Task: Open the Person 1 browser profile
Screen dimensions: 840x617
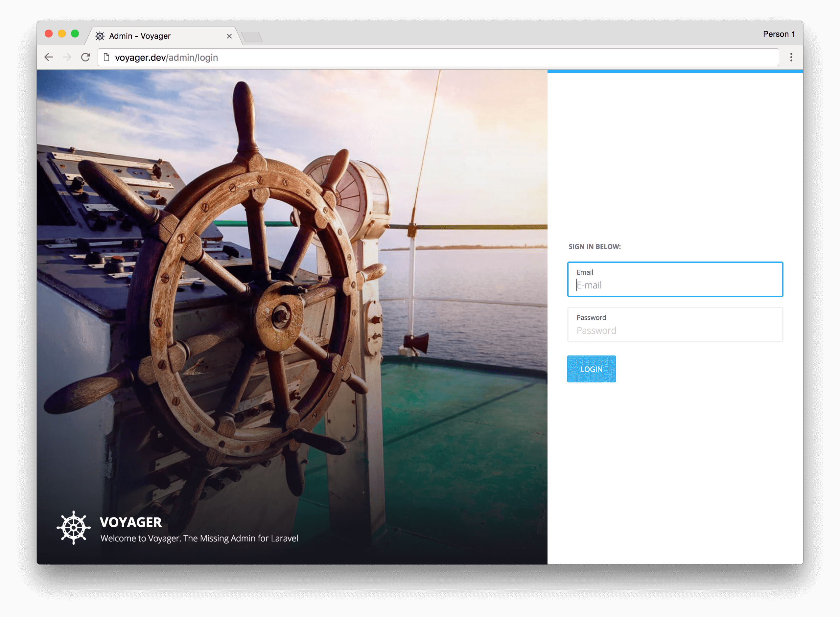Action: tap(779, 34)
